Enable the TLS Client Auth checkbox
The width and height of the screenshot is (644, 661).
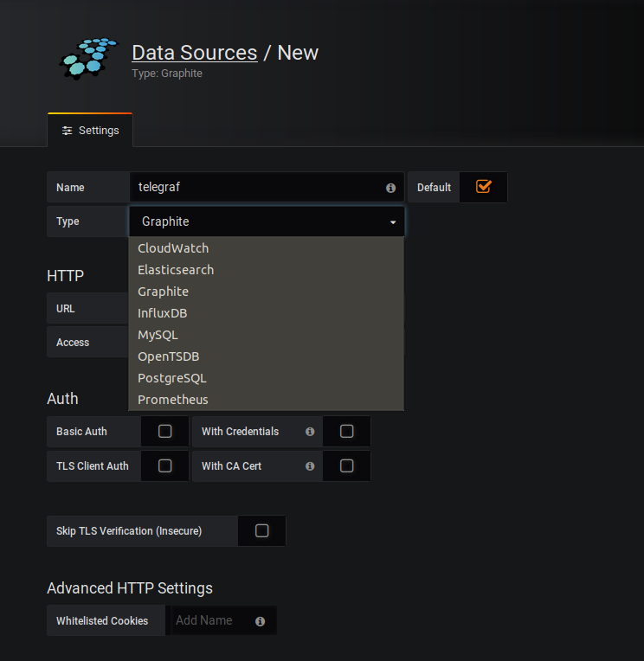pyautogui.click(x=165, y=465)
